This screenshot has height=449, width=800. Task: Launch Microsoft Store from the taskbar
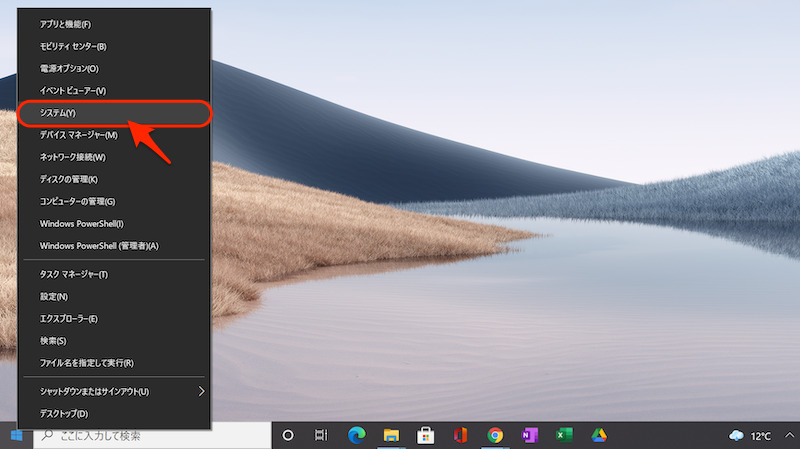point(425,436)
